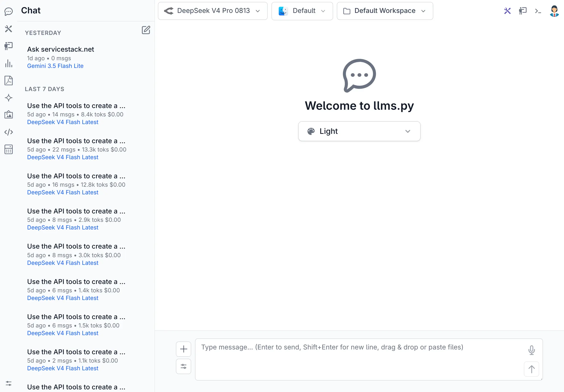Click the Gemini 3.5 Flash Lite link
Image resolution: width=564 pixels, height=392 pixels.
[x=55, y=66]
